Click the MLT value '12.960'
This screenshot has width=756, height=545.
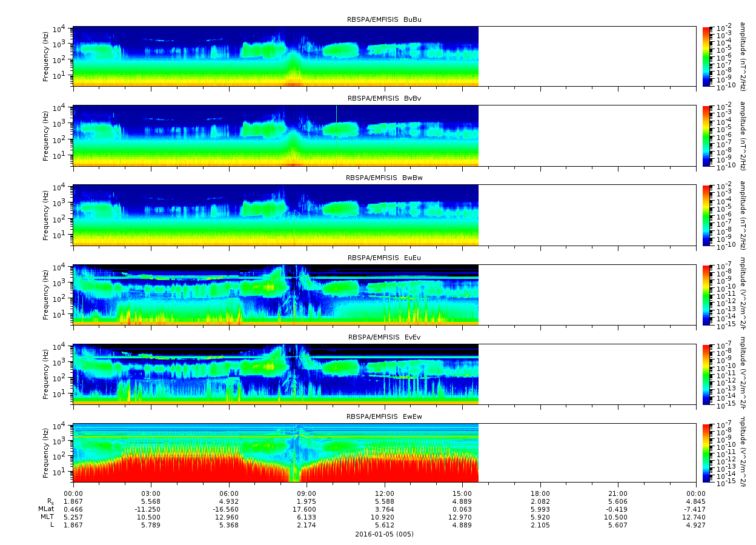tap(229, 517)
